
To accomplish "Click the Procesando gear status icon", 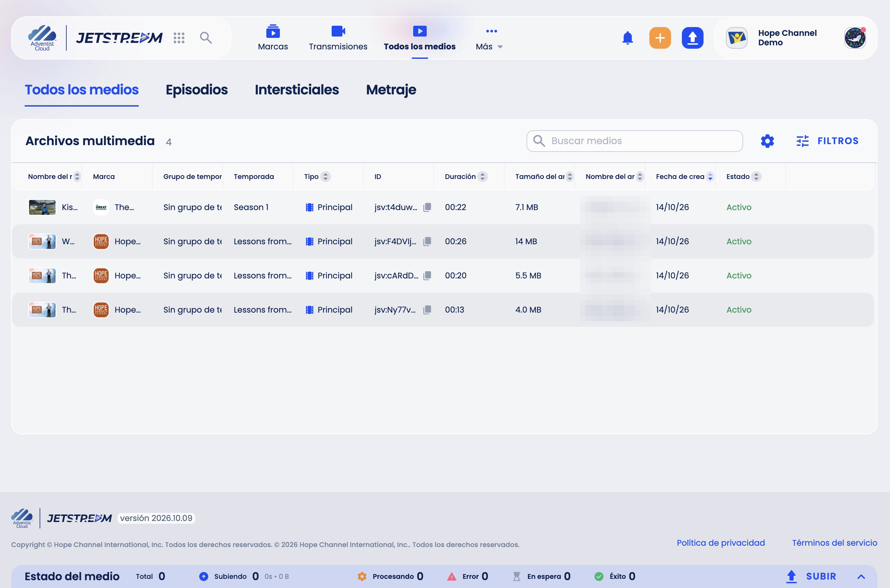I will (362, 576).
